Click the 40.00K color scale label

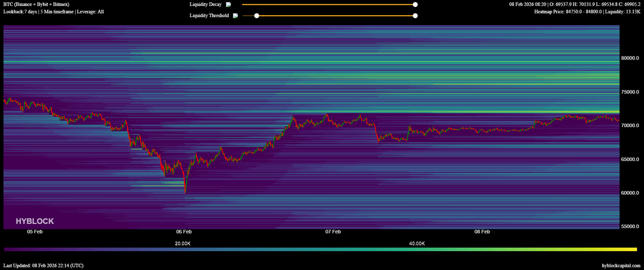pos(416,244)
